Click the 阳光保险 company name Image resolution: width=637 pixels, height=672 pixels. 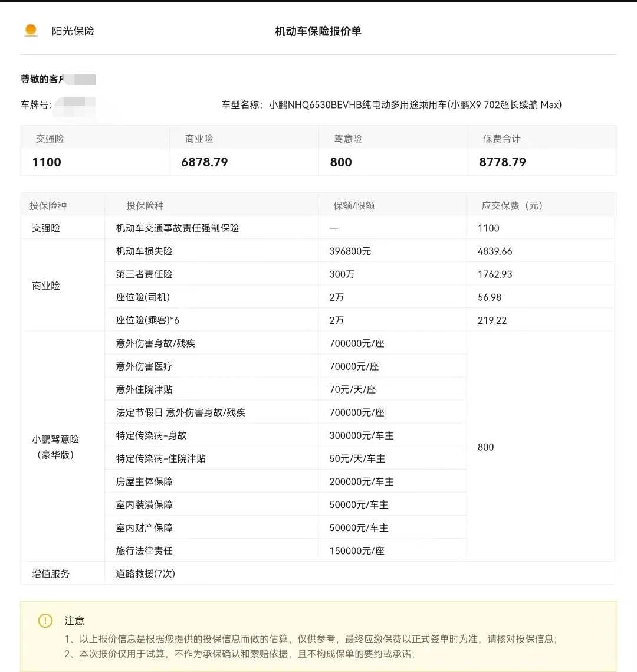pos(73,31)
